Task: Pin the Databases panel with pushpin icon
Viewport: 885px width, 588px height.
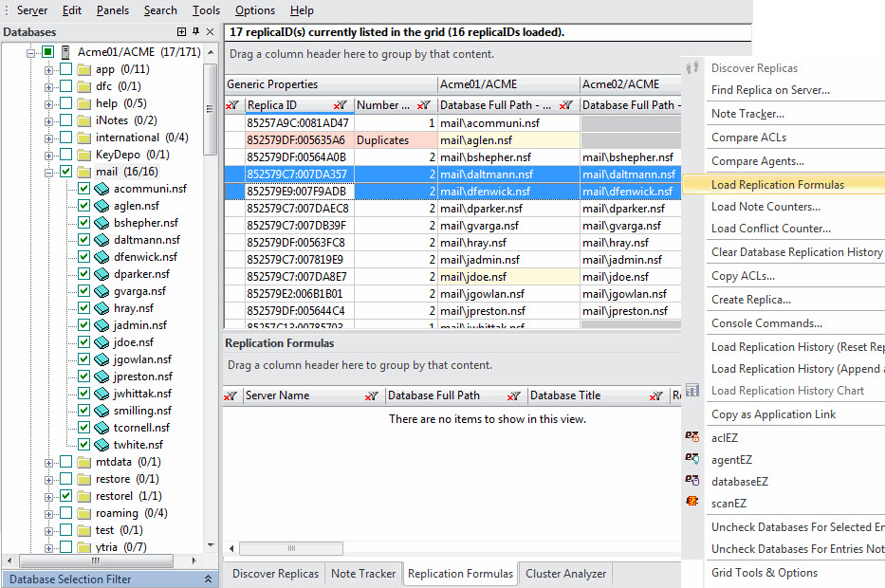Action: 196,32
